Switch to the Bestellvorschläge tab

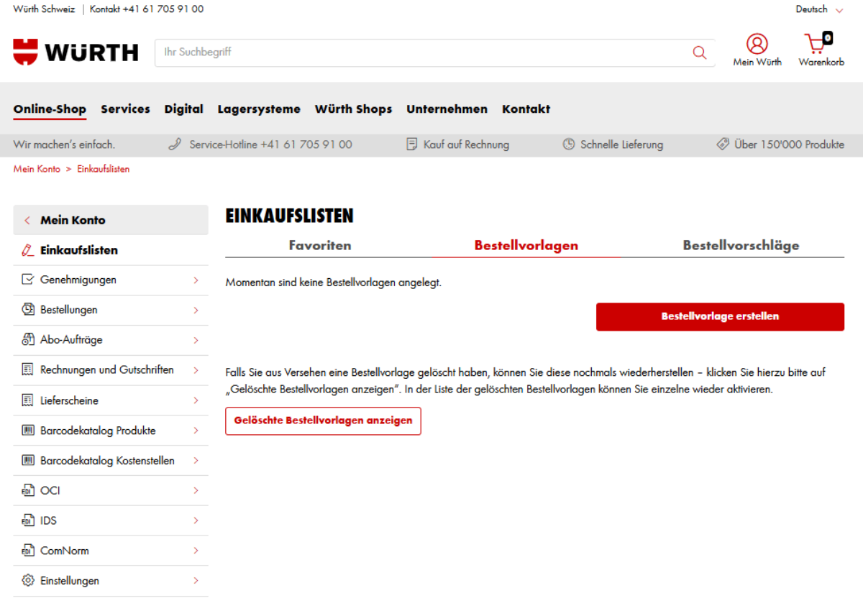741,245
